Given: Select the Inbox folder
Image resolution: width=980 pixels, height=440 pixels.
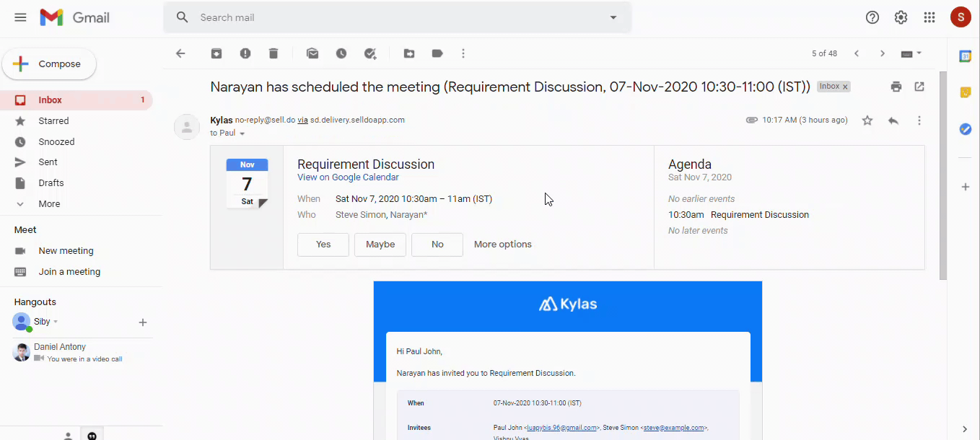Looking at the screenshot, I should [76, 100].
